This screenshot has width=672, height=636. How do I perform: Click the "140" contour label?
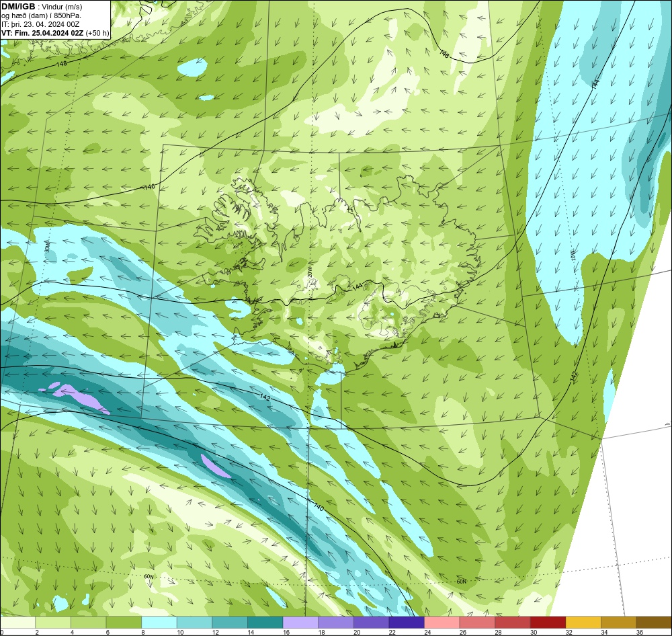point(319,507)
